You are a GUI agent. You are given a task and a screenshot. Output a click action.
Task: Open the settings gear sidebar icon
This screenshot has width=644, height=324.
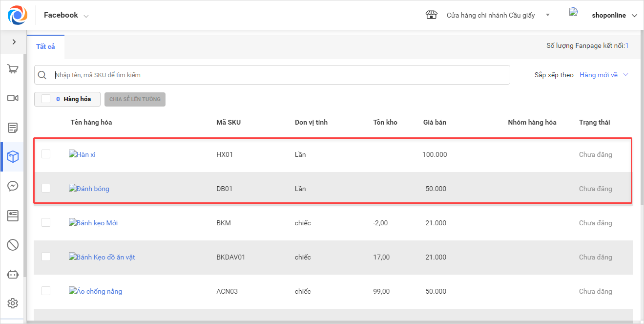point(13,303)
